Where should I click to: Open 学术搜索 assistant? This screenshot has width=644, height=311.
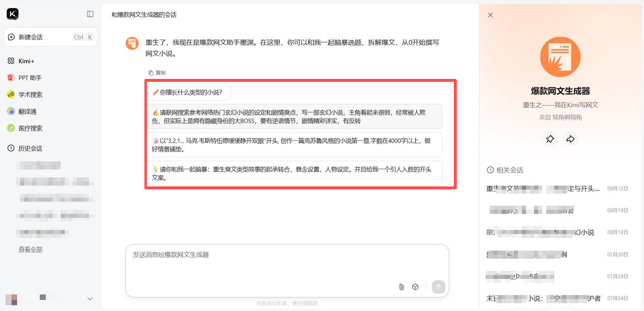coord(25,94)
